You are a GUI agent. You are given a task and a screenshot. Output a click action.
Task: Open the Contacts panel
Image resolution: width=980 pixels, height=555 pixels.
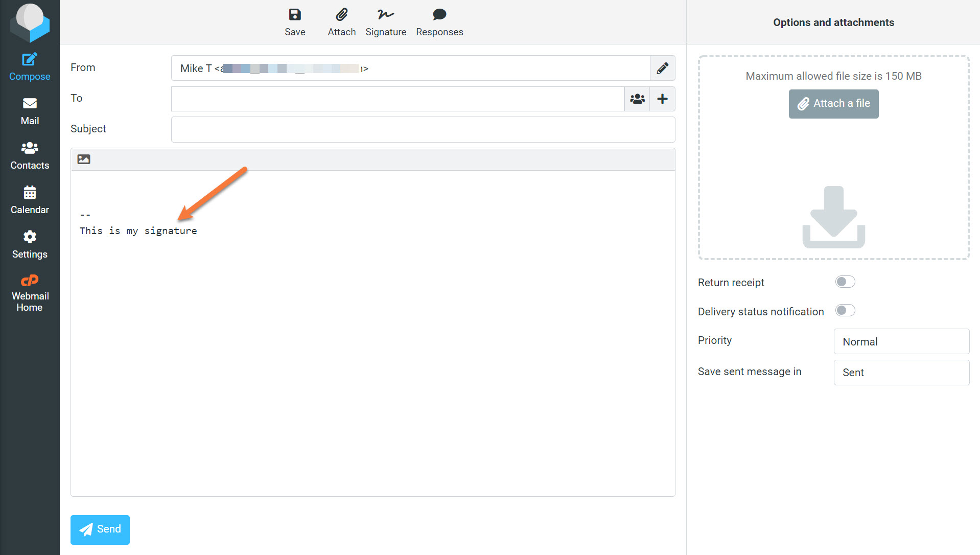(x=30, y=154)
